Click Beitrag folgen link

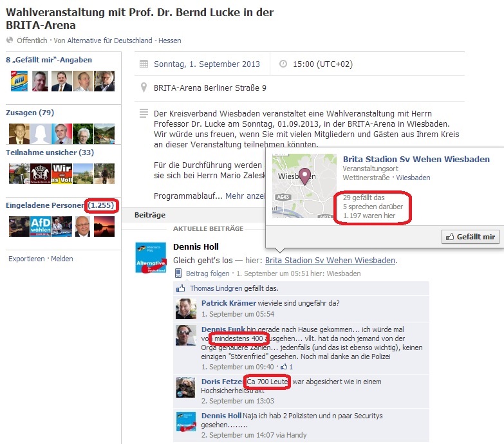pos(208,273)
